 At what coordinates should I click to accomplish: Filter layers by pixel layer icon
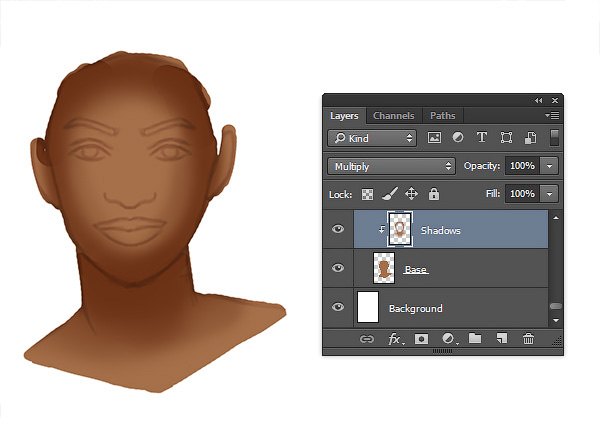tap(434, 137)
